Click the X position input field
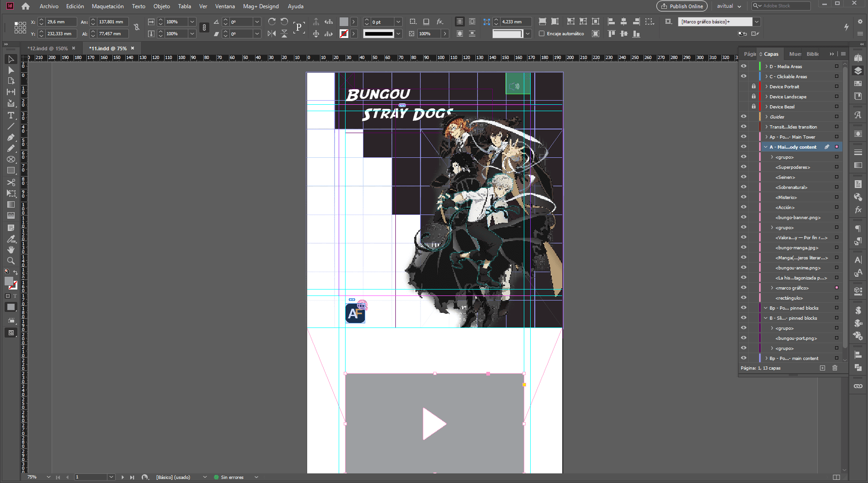This screenshot has width=868, height=483. click(60, 22)
